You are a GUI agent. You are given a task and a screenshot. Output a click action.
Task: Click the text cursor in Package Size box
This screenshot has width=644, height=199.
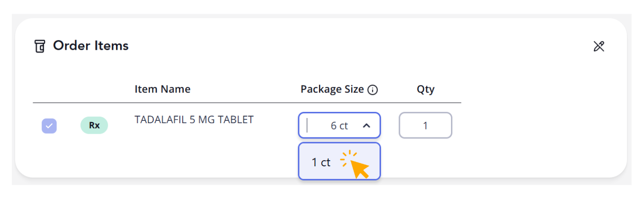pos(308,126)
